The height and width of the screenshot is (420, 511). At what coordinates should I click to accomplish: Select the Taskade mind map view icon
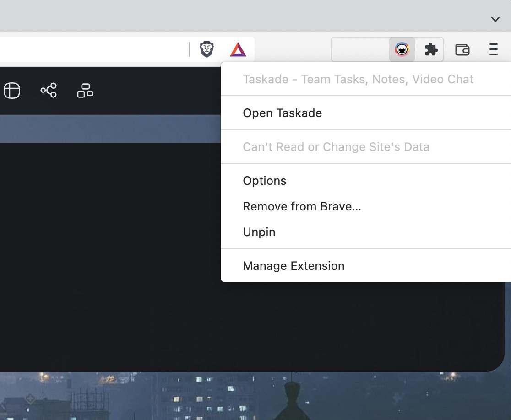(49, 91)
